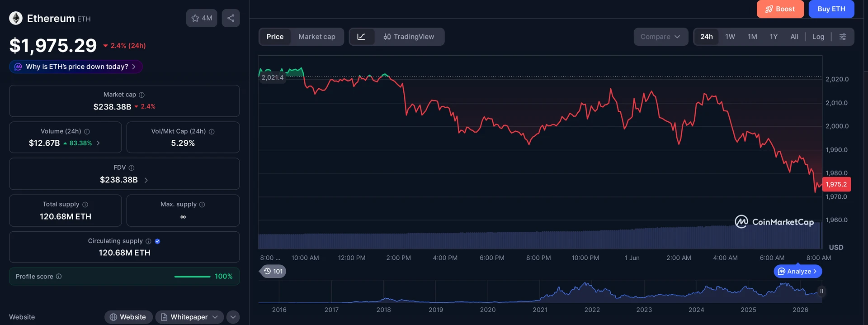Open Volume (24h) info icon

(87, 131)
